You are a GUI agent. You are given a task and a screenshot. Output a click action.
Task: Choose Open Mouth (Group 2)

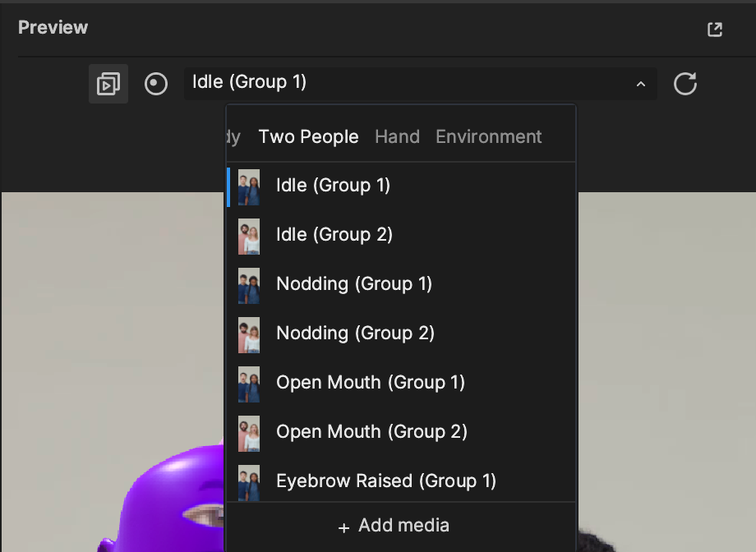(401, 434)
